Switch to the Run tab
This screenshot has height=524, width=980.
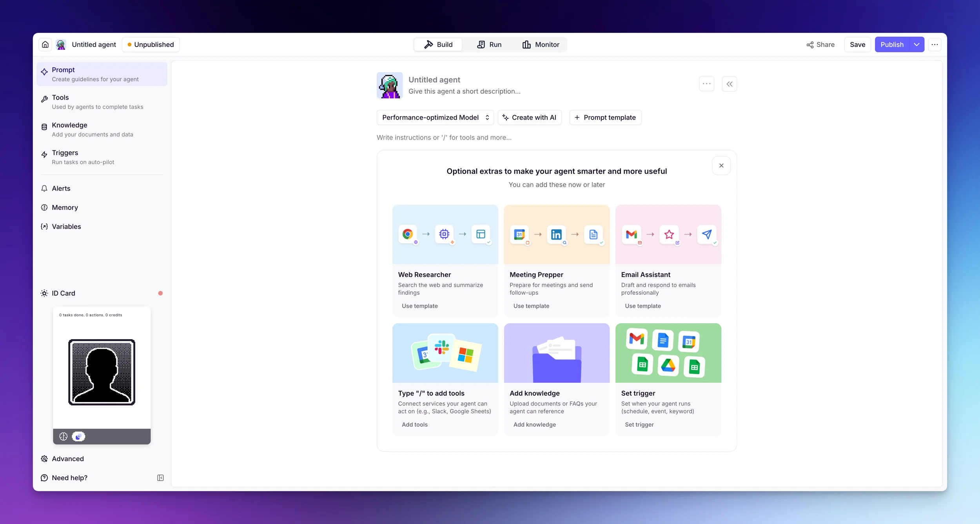click(x=489, y=45)
